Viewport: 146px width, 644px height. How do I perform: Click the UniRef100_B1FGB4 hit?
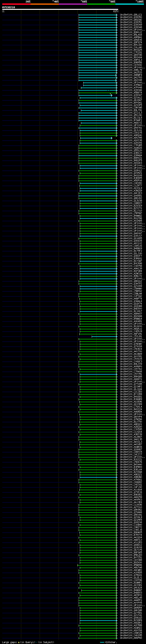[131, 271]
